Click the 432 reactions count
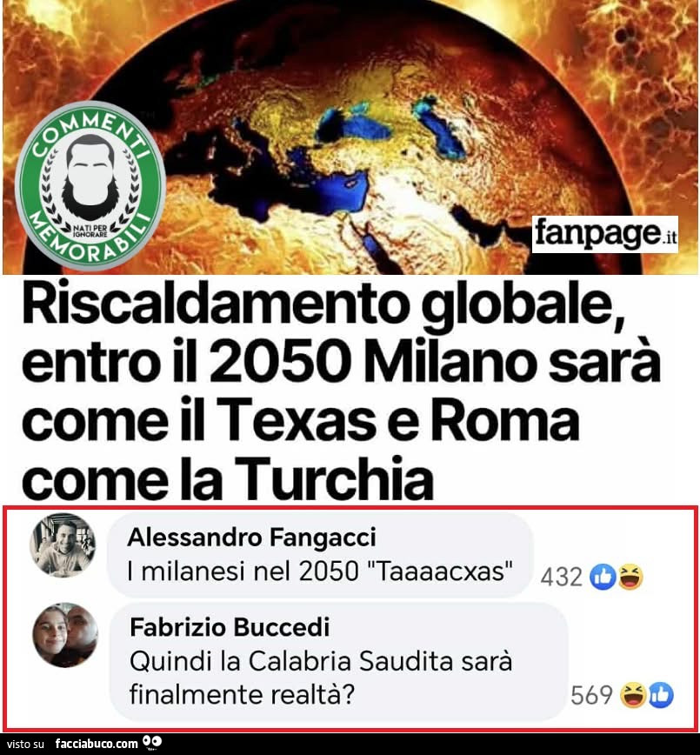The height and width of the screenshot is (755, 700). pos(562,578)
